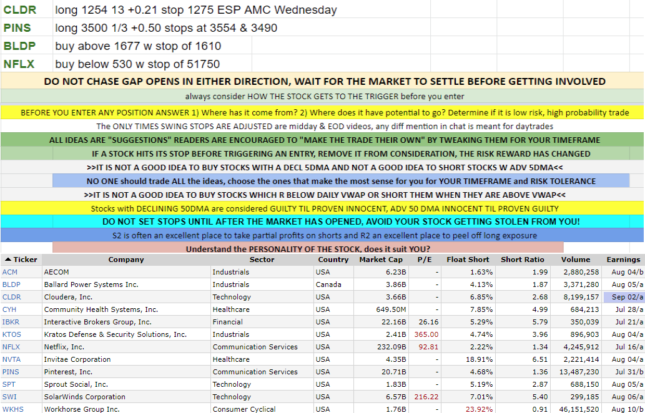
Task: Click the Invitae Corporation company cell
Action: (x=126, y=359)
